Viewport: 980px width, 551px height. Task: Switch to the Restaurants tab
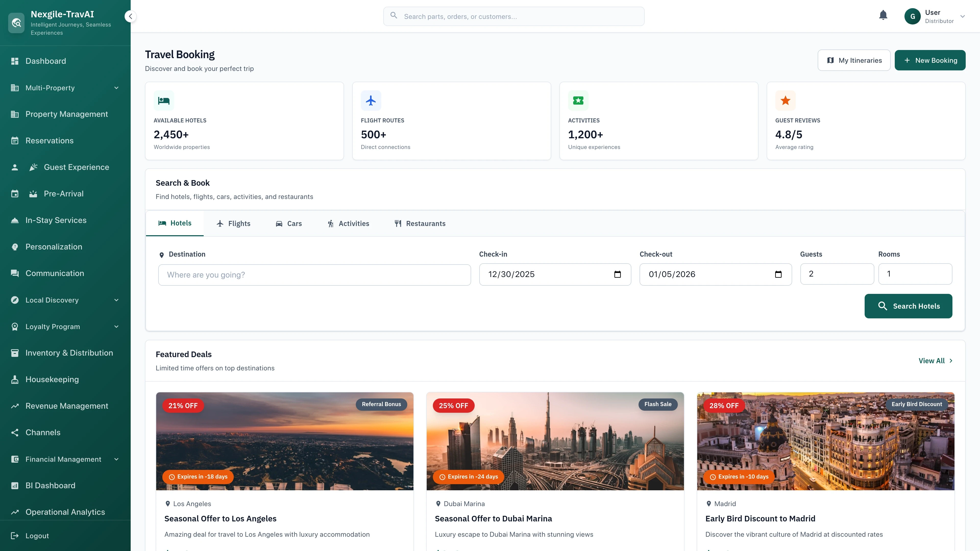coord(420,224)
